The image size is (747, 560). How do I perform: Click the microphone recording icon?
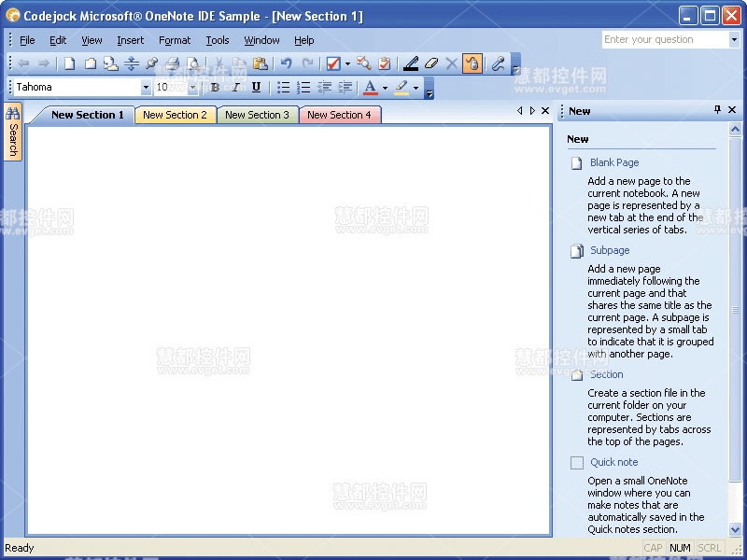(499, 63)
